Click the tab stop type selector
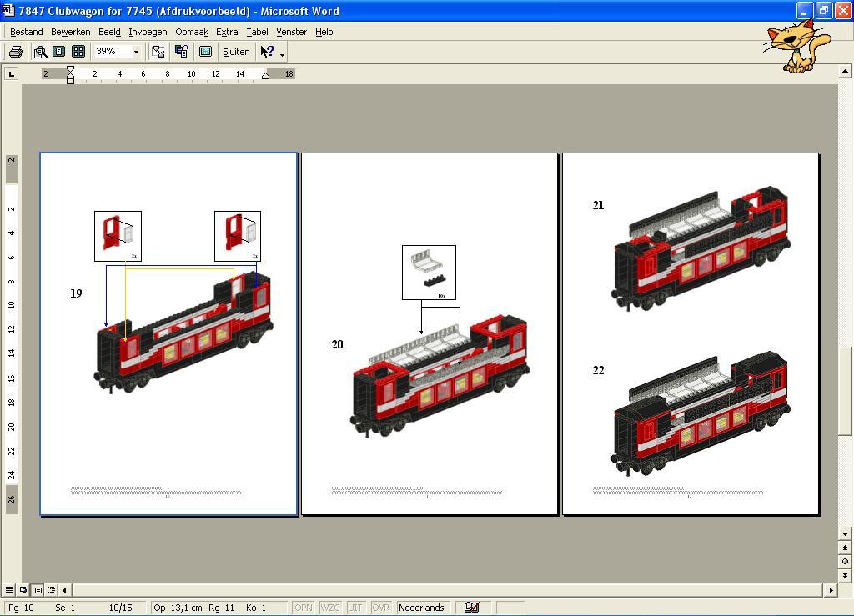 (x=12, y=73)
